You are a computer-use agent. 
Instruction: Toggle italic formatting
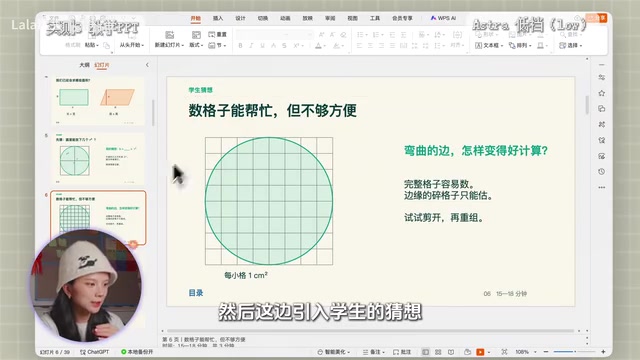[251, 46]
